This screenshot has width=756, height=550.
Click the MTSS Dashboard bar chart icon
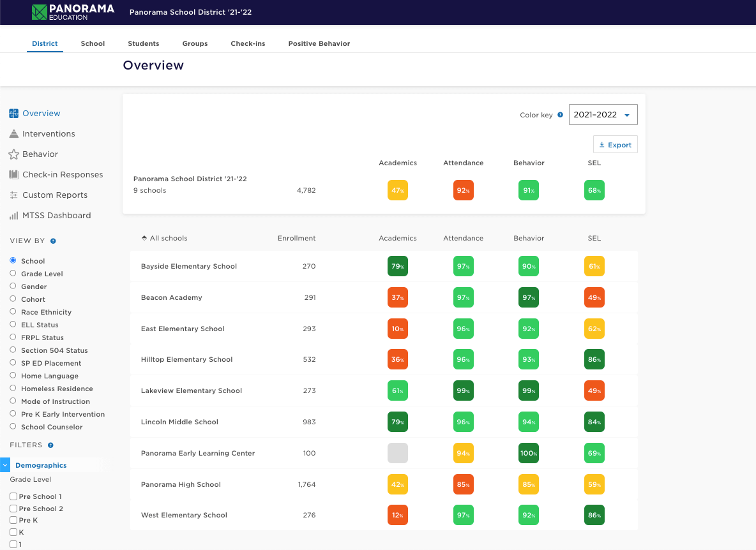click(13, 215)
